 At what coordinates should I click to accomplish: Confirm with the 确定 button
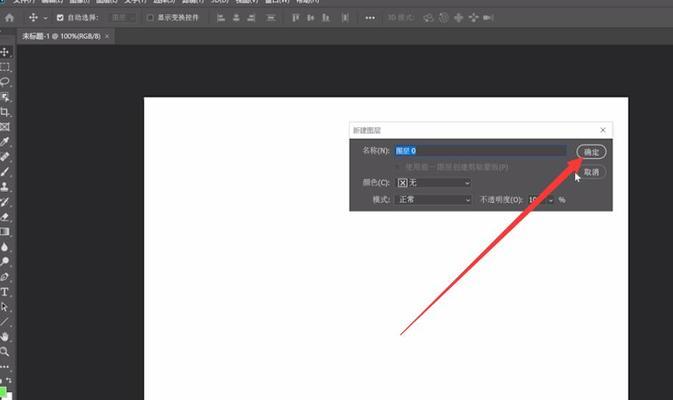[591, 152]
